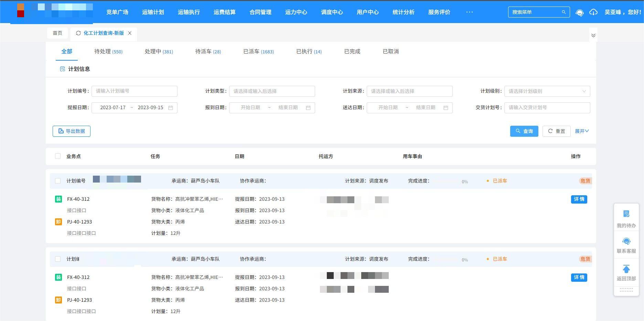
Task: Open the 竞单广场 menu
Action: (117, 12)
